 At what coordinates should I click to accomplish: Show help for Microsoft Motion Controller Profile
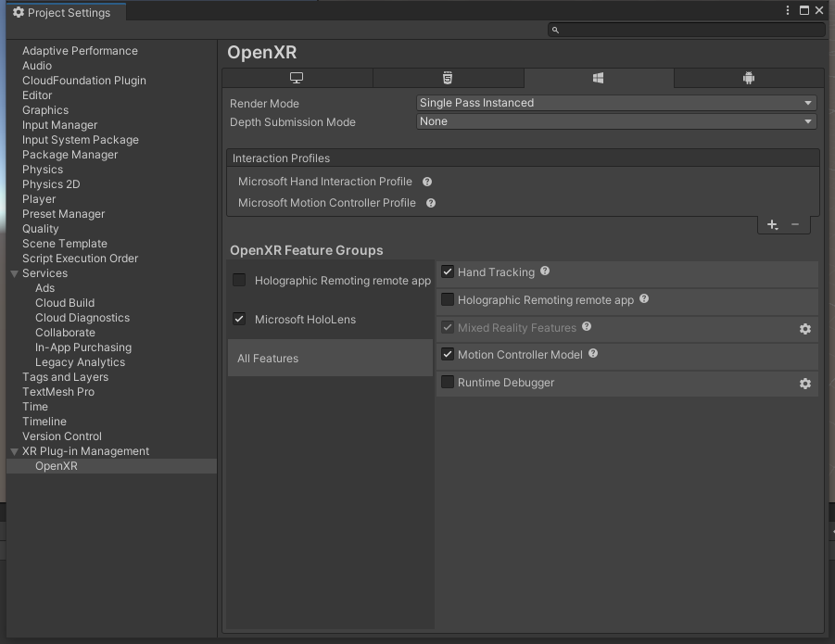tap(431, 203)
